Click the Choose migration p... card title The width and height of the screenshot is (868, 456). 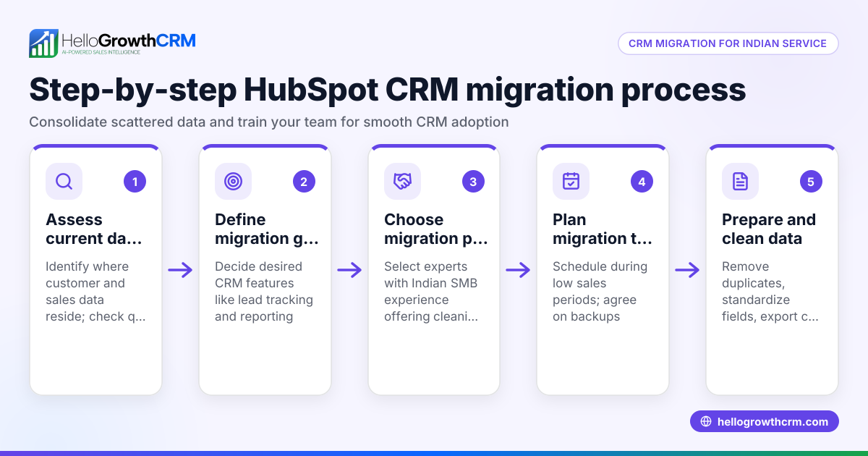coord(436,229)
